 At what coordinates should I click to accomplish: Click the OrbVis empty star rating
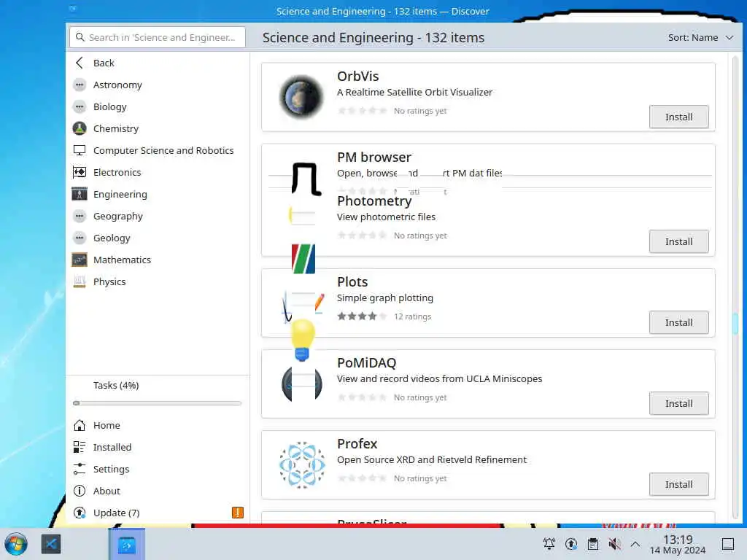coord(362,111)
